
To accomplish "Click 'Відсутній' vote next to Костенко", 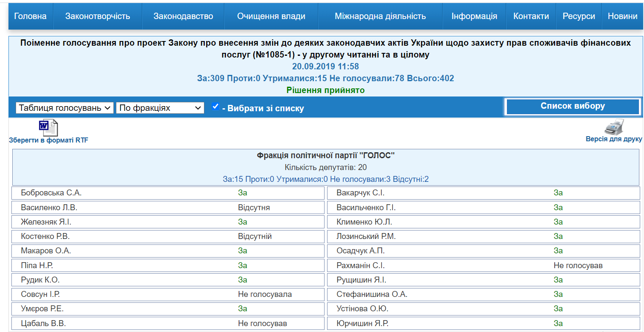I will 255,236.
